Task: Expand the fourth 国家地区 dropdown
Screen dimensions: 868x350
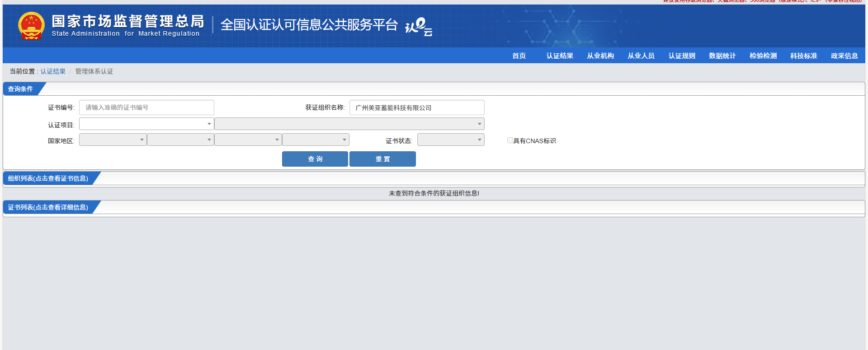Action: (316, 140)
